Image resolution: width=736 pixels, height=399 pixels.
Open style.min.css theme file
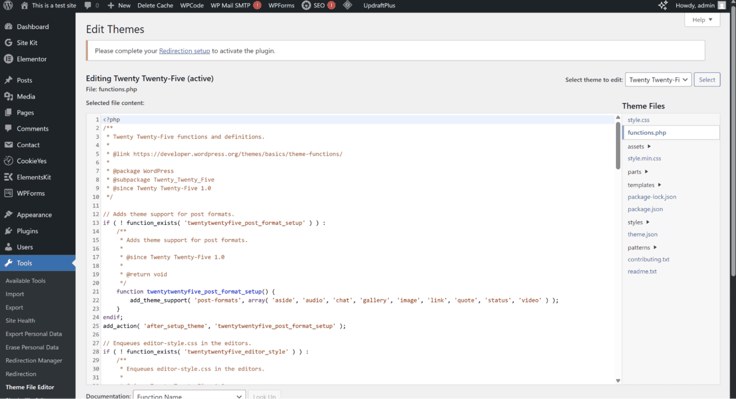coord(644,159)
